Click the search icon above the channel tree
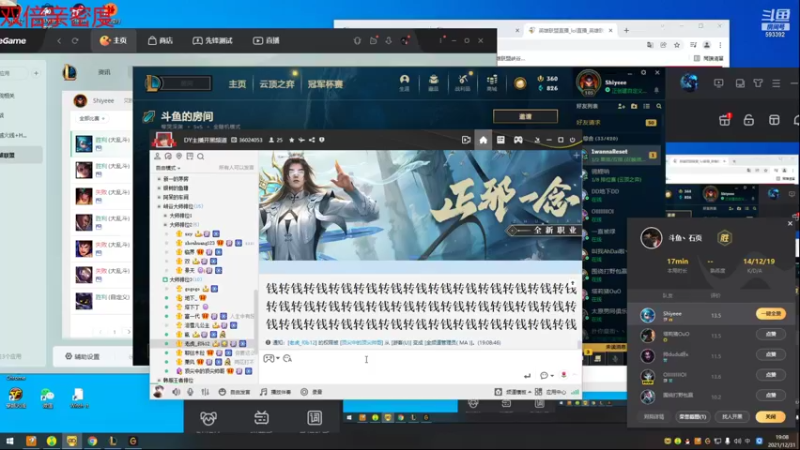The height and width of the screenshot is (450, 800). [201, 157]
